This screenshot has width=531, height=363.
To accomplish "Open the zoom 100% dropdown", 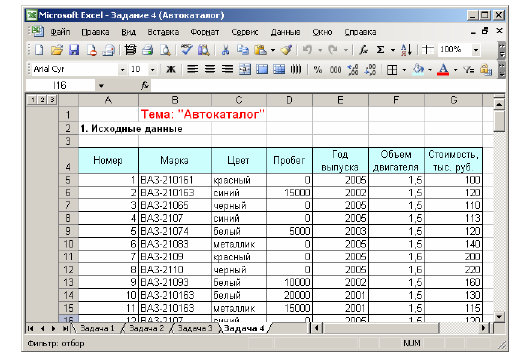I will (476, 50).
